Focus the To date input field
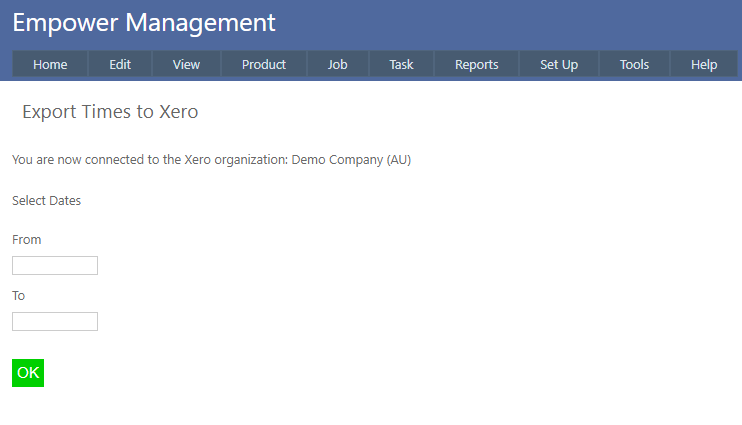 (x=55, y=321)
